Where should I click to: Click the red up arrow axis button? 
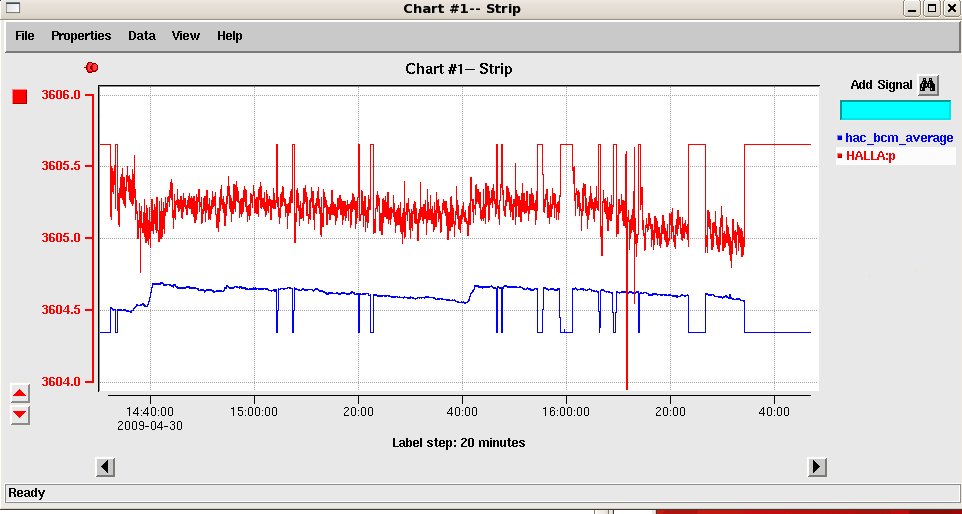(20, 393)
